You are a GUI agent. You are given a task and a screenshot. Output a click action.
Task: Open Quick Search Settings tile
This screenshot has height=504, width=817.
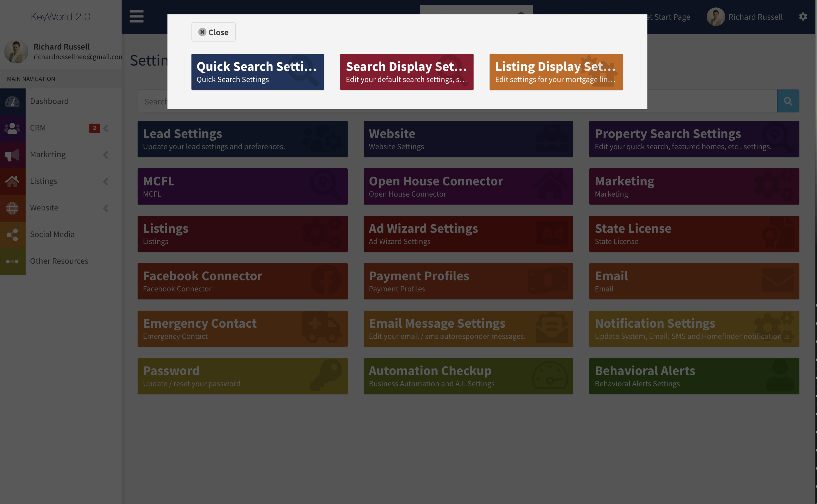[x=258, y=72]
